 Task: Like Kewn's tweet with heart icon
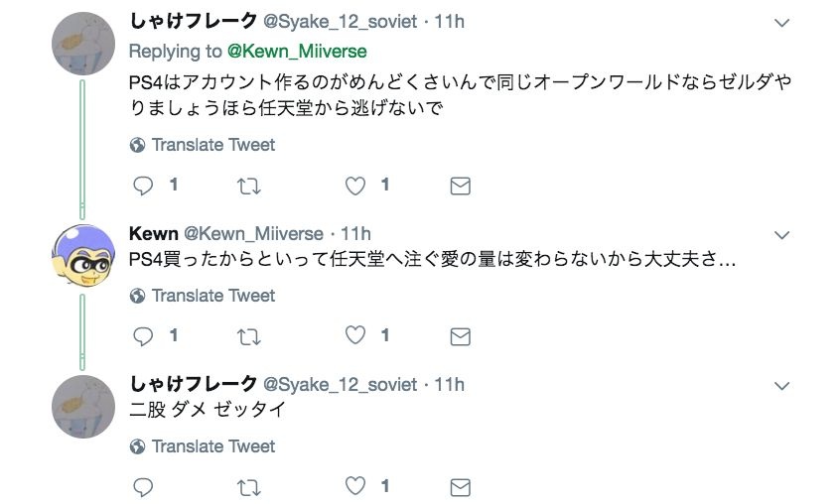[x=355, y=336]
